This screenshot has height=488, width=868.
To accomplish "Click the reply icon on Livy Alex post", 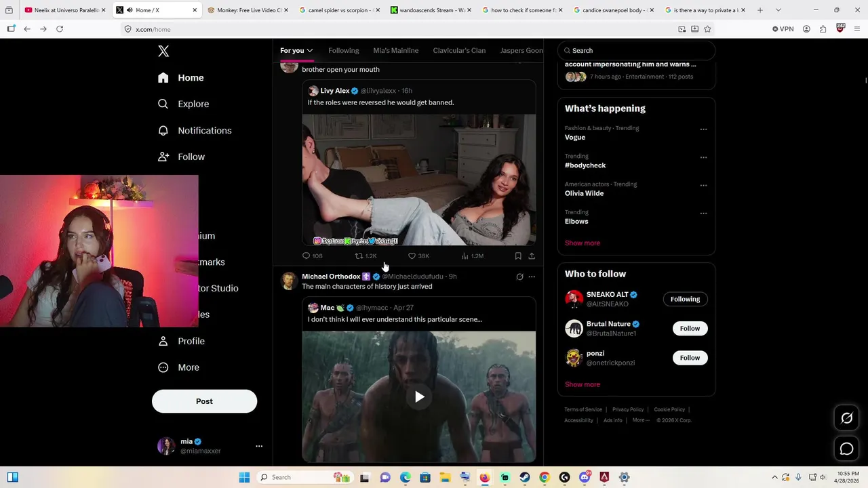I will tap(306, 256).
